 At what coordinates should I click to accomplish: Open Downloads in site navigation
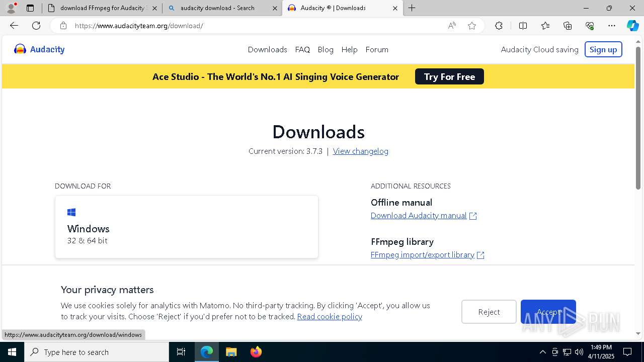[267, 49]
